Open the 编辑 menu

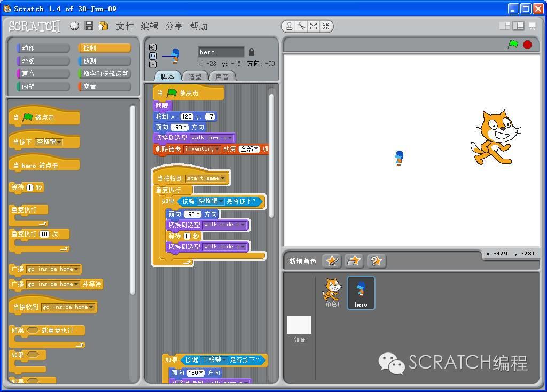coord(150,26)
